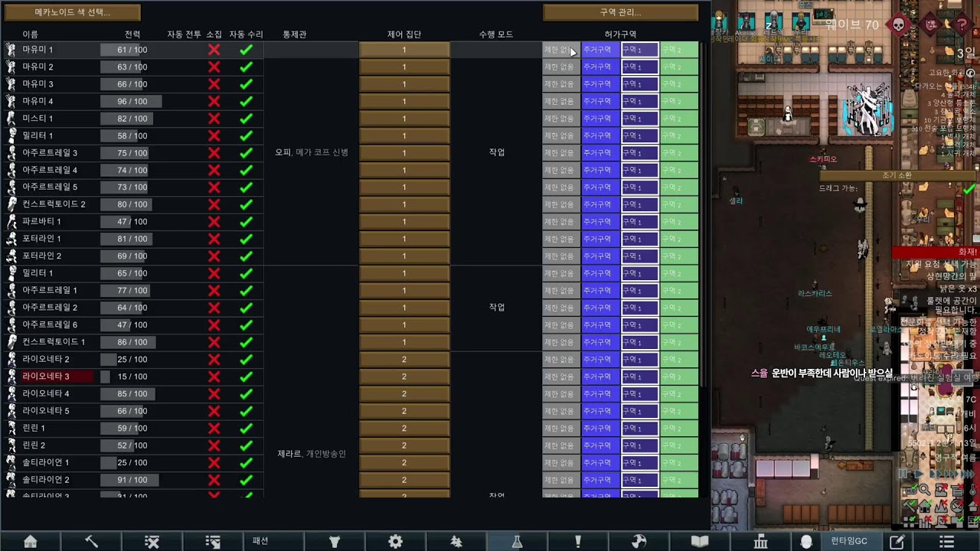Viewport: 980px width, 551px height.
Task: Toggle auto repair for 솔티라이언 1
Action: click(246, 463)
